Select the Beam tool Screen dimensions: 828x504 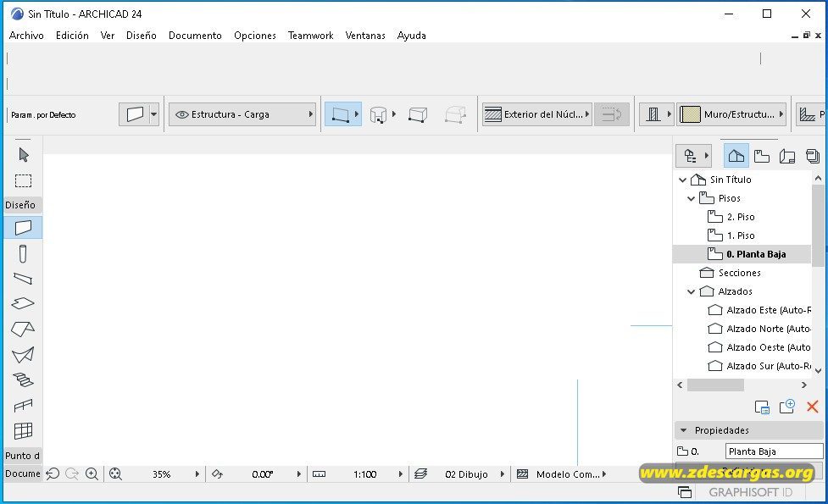[x=23, y=278]
